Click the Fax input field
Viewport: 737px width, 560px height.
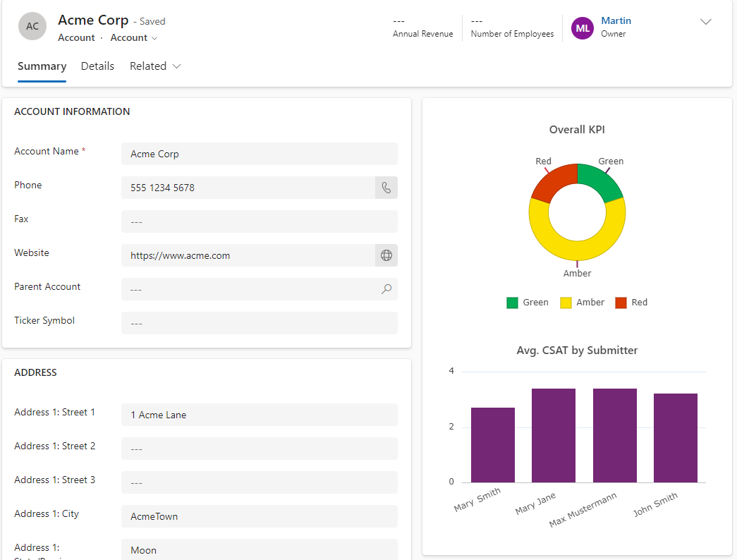[260, 221]
